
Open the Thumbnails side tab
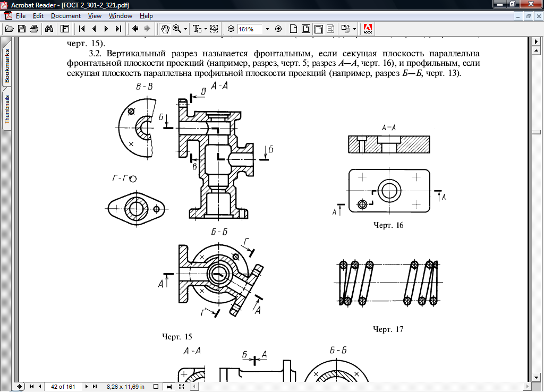[x=6, y=109]
